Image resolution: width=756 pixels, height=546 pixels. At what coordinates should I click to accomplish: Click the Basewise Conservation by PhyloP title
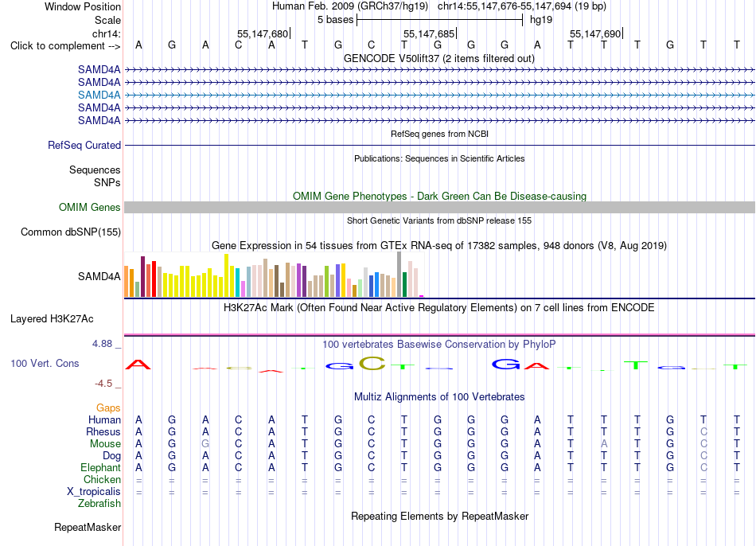pos(439,345)
